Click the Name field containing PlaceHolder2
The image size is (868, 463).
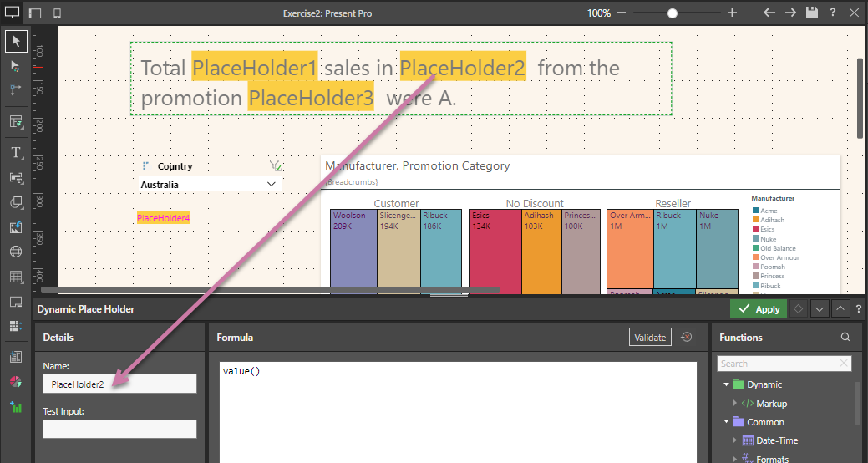click(x=119, y=384)
